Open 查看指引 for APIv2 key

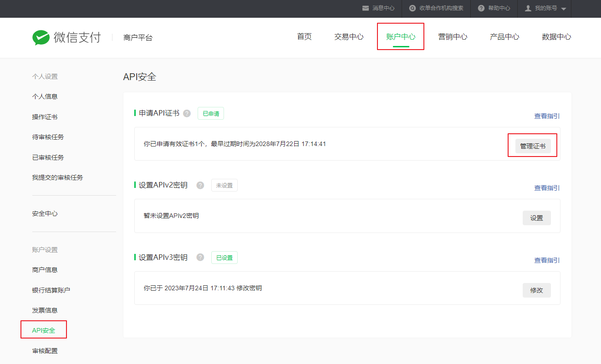pos(547,188)
